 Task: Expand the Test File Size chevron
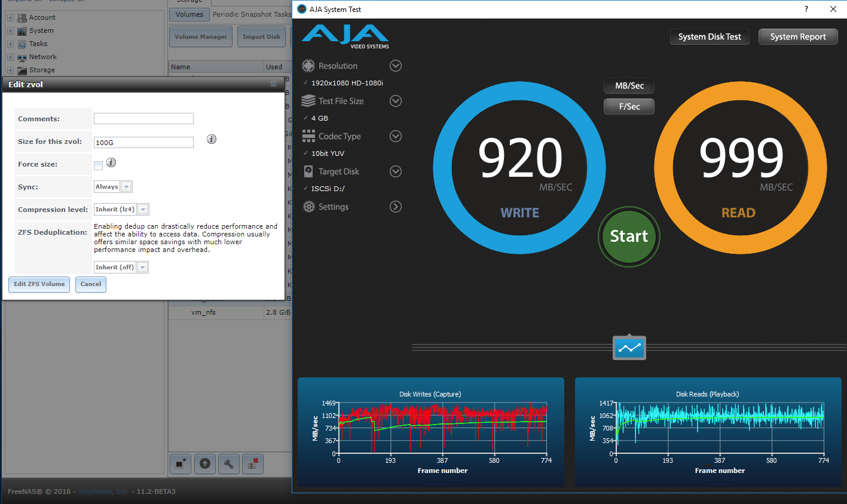pyautogui.click(x=396, y=101)
